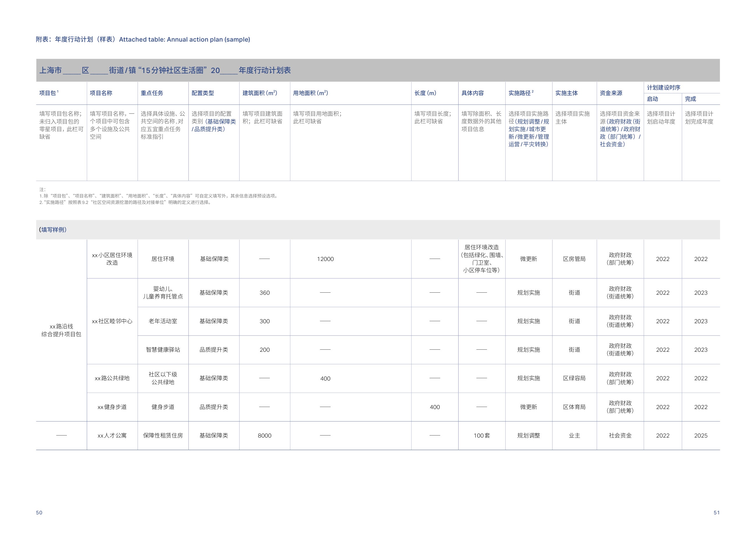Image resolution: width=756 pixels, height=535 pixels.
Task: Click the '保障性租赁住房' task cell
Action: [x=163, y=436]
